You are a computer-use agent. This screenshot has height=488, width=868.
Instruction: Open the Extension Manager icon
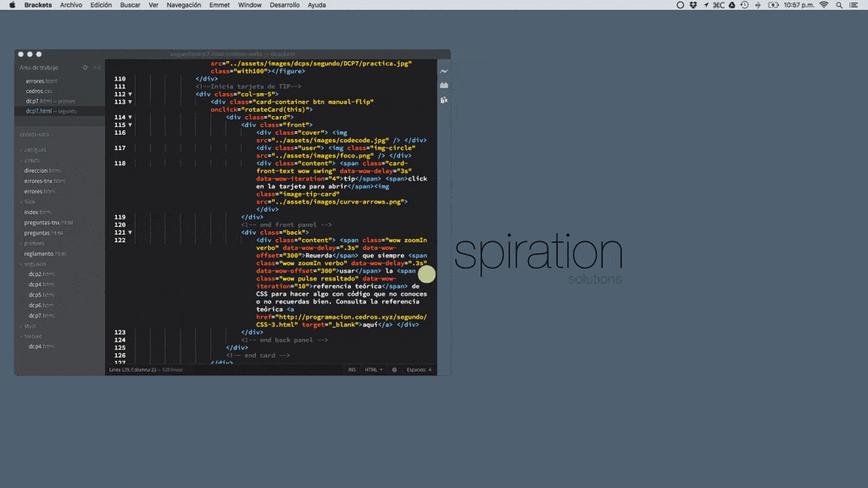click(x=444, y=86)
